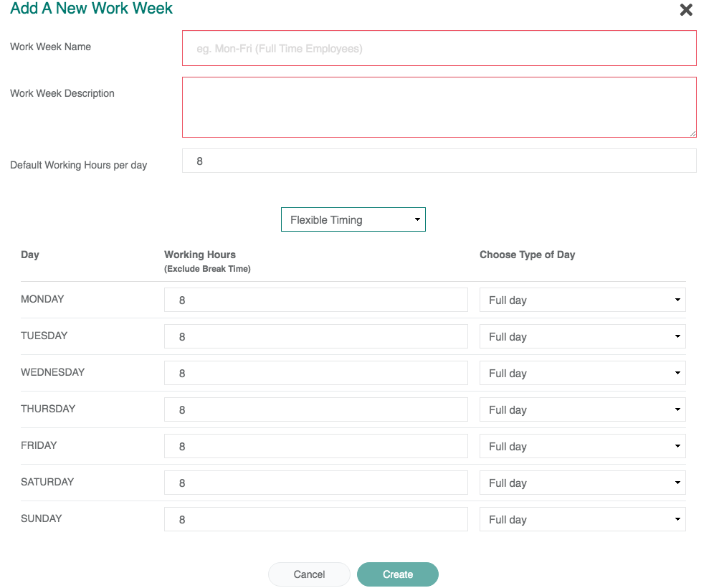Screen dimensions: 714x588
Task: Click the THURSDAY row label
Action: [48, 409]
